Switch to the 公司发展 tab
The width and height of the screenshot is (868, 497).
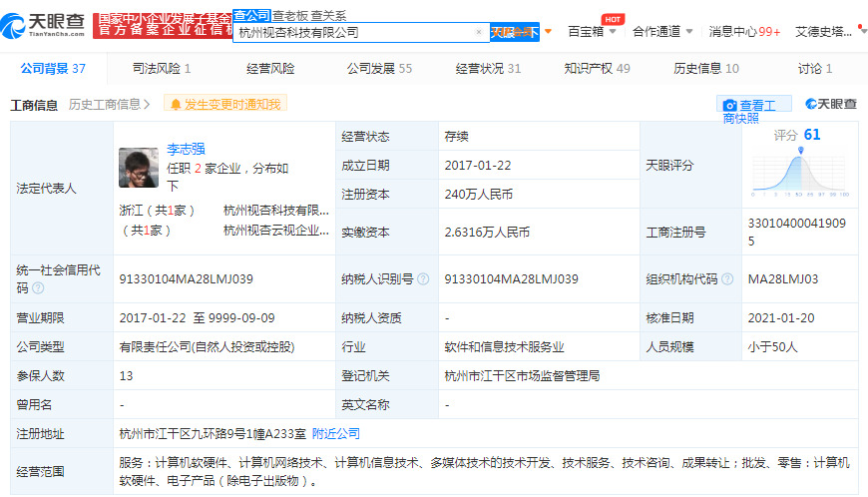(379, 69)
